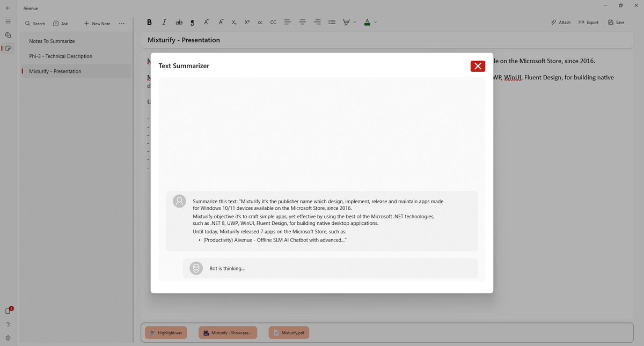Toggle italic formatting
644x346 pixels.
click(164, 22)
